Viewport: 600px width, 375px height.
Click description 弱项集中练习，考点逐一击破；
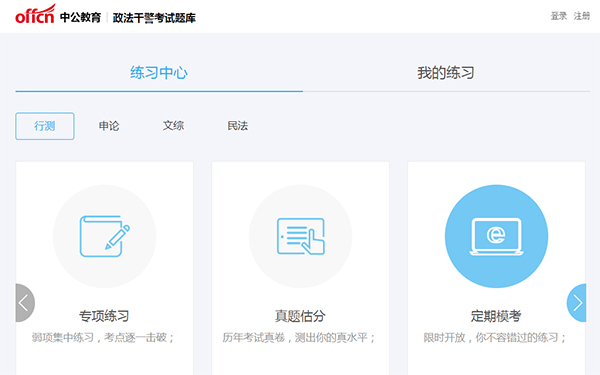pyautogui.click(x=103, y=338)
